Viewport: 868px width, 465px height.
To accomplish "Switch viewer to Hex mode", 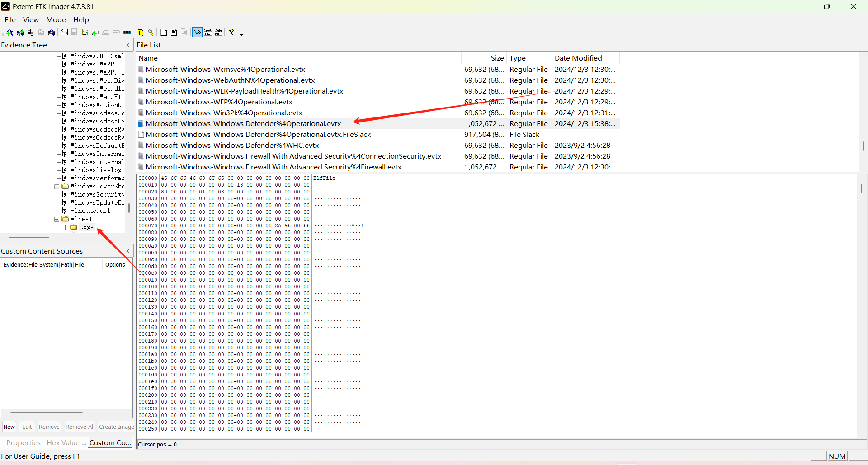I will 218,33.
